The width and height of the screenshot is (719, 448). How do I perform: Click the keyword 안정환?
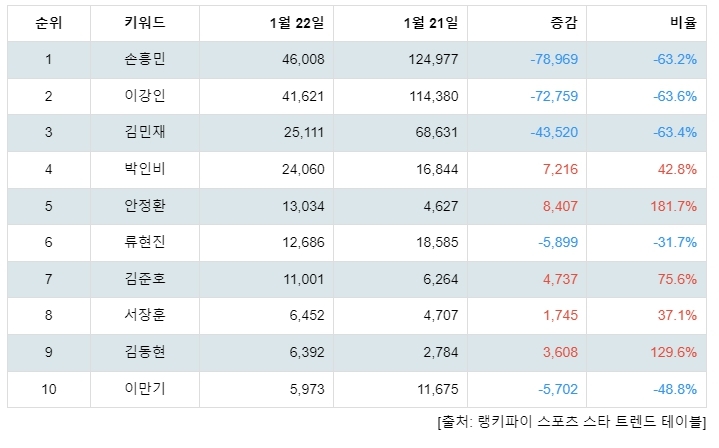145,205
